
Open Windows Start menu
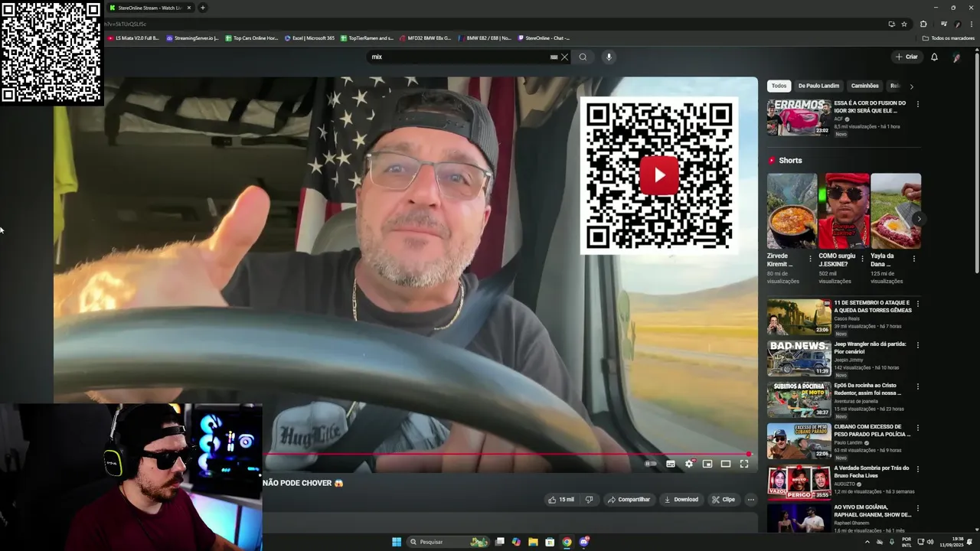click(397, 542)
